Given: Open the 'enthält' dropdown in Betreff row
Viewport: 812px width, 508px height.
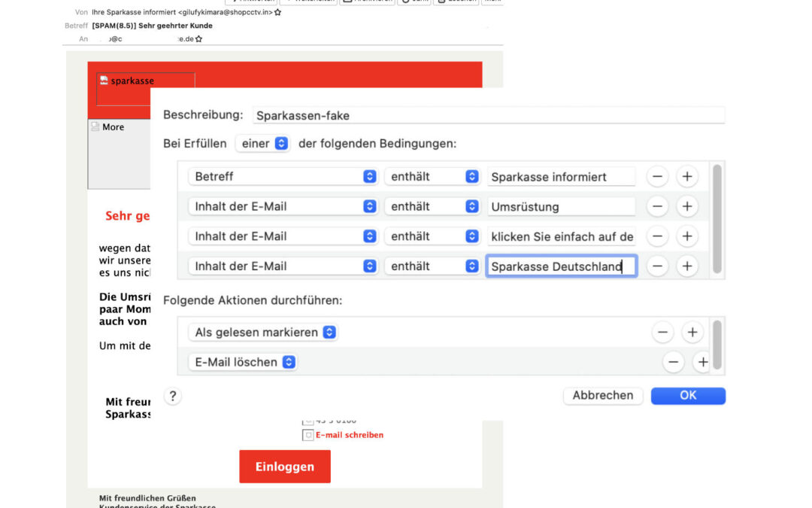Looking at the screenshot, I should [432, 177].
